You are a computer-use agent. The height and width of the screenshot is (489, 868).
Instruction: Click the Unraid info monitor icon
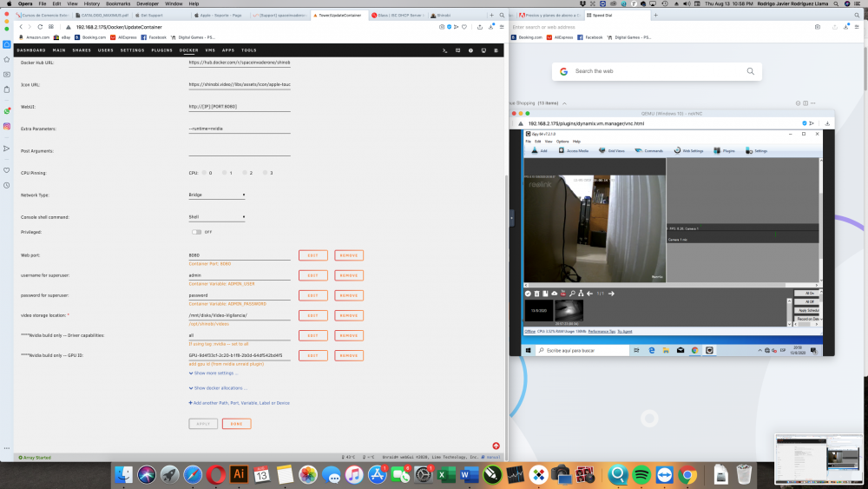pyautogui.click(x=483, y=50)
